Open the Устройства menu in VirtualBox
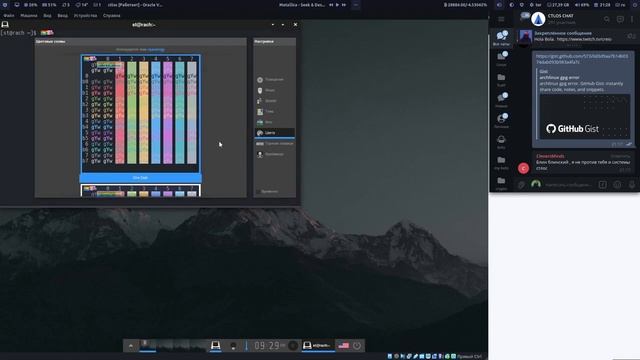Viewport: 640px width, 360px height. coord(85,16)
